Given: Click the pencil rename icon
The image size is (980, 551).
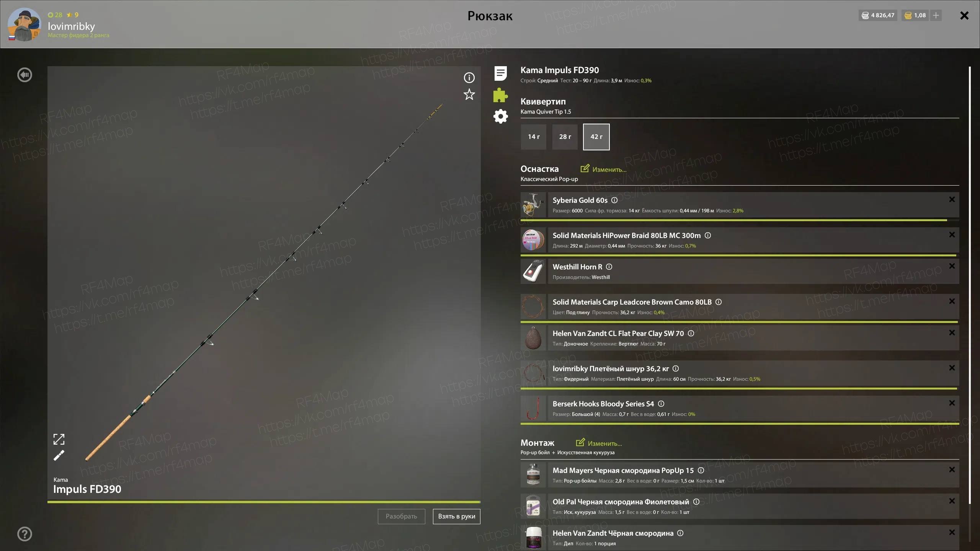Looking at the screenshot, I should point(59,456).
